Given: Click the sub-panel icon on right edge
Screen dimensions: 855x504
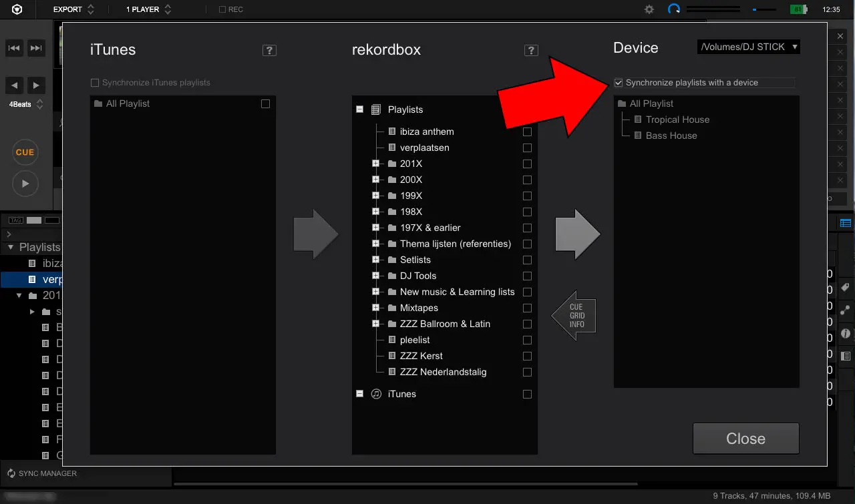Looking at the screenshot, I should (x=845, y=356).
